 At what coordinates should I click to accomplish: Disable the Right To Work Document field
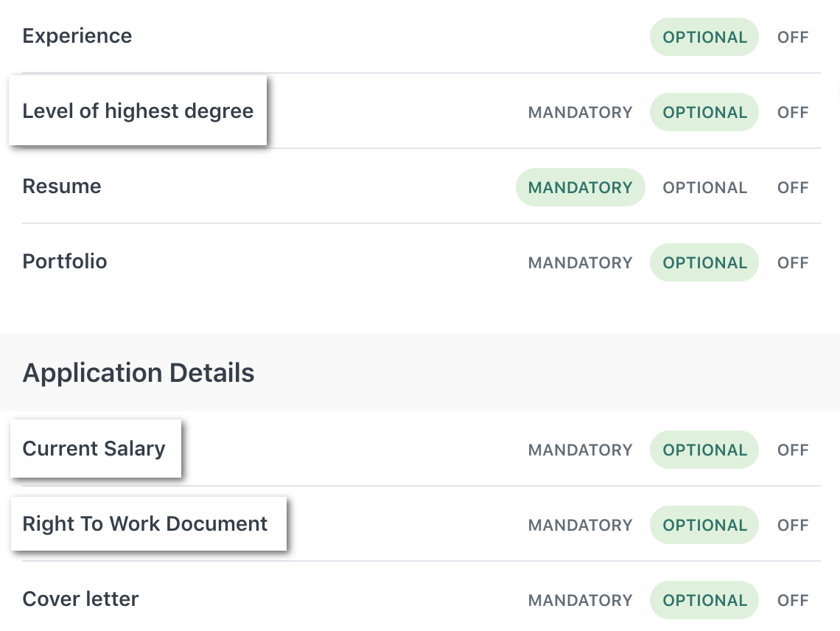[x=792, y=525]
